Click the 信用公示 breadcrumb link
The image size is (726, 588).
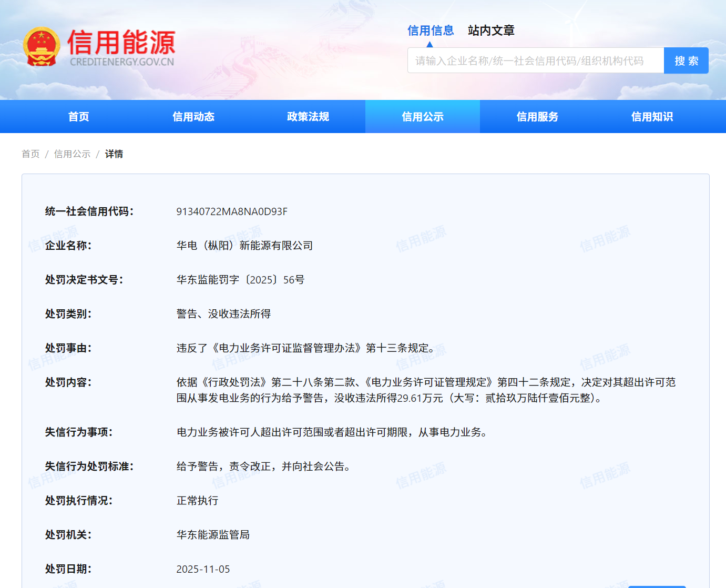click(x=73, y=154)
